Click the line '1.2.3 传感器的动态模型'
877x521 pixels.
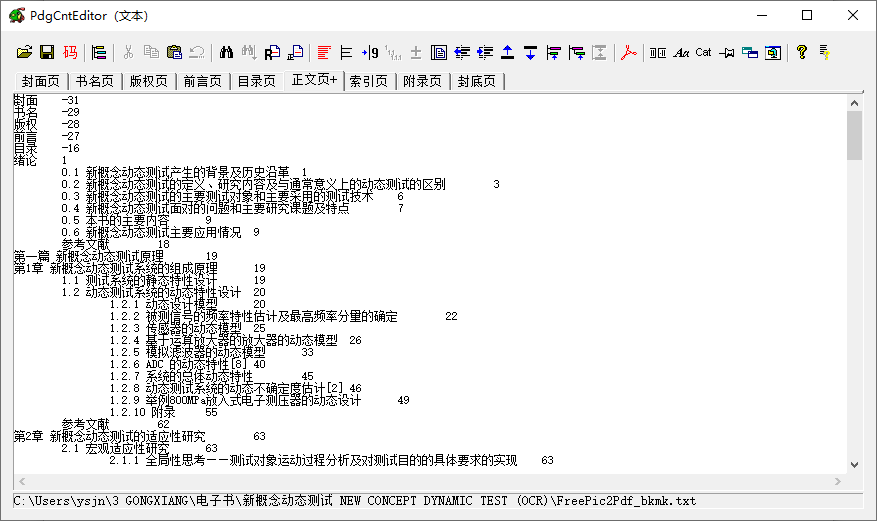(187, 328)
